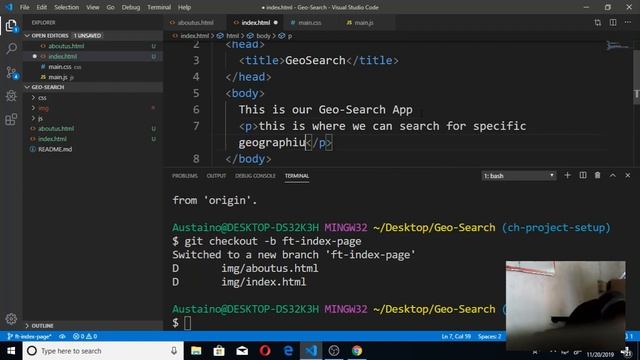Viewport: 640px width, 360px height.
Task: Kill terminal with trash icon
Action: (x=598, y=175)
